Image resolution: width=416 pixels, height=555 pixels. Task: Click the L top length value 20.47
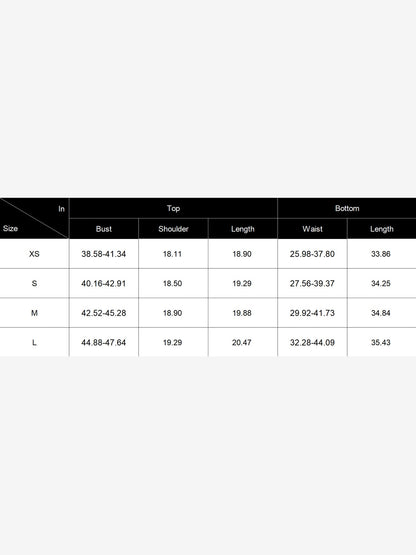242,342
